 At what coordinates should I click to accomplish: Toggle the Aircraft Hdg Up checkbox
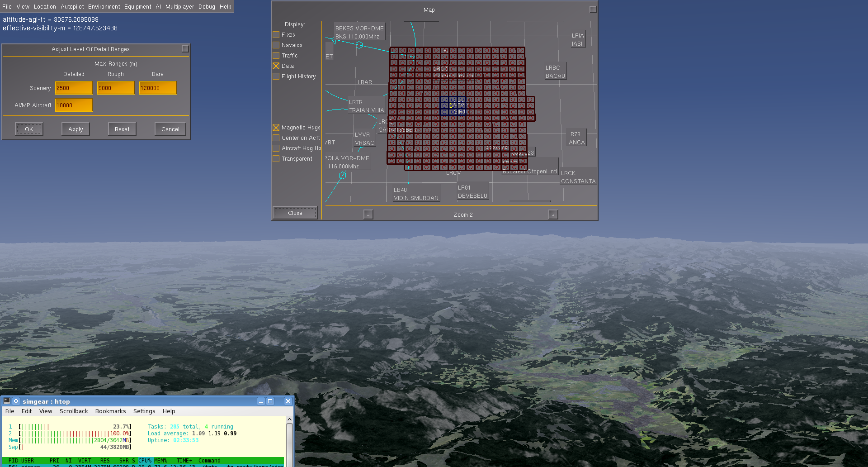pos(276,148)
